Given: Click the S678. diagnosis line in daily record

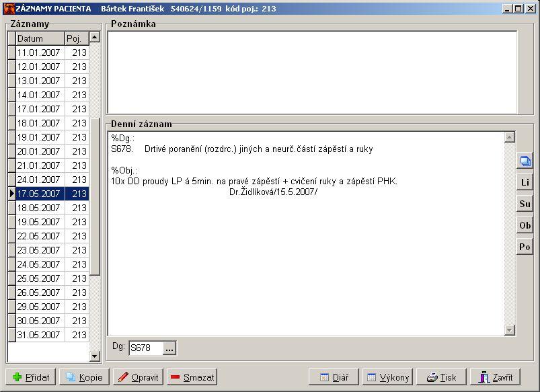Looking at the screenshot, I should 242,149.
